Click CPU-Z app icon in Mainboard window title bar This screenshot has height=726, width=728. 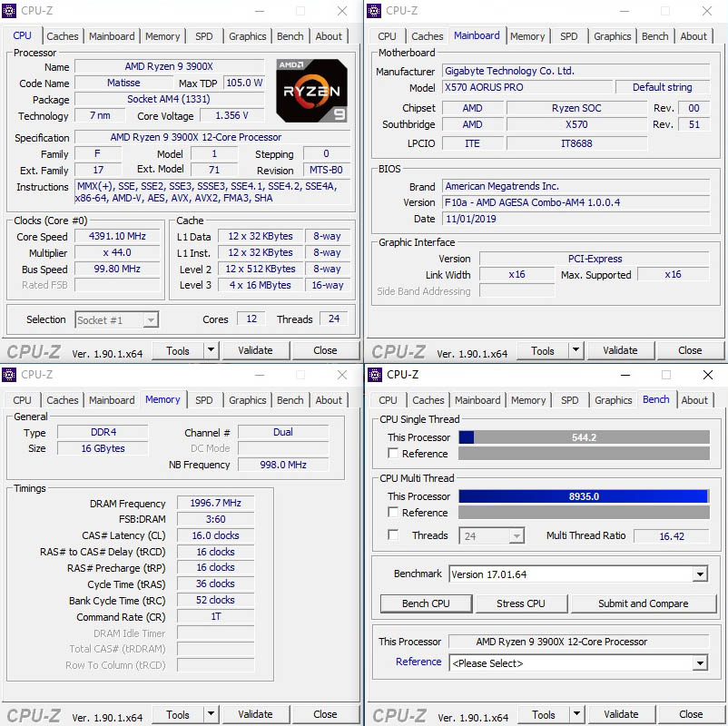point(374,10)
